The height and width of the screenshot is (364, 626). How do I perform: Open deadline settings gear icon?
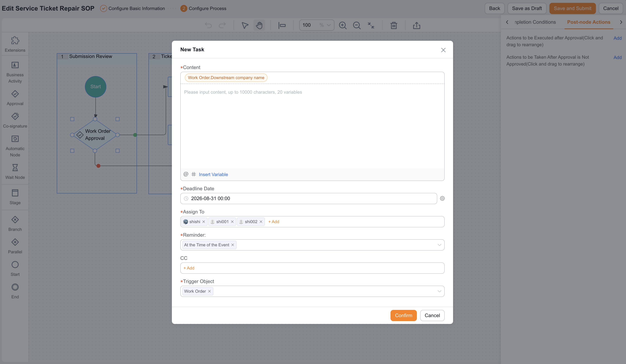442,198
